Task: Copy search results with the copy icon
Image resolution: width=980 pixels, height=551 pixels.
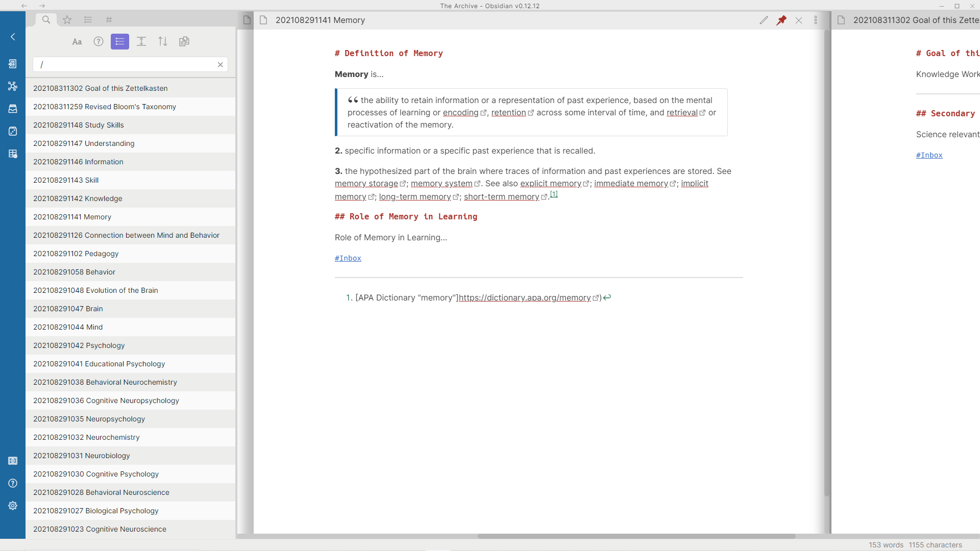Action: coord(184,42)
